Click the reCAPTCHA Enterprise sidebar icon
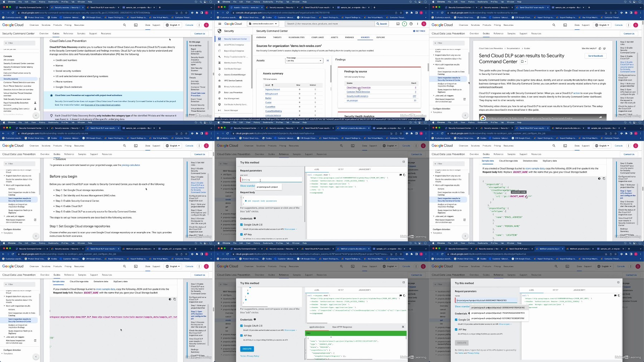Viewport: 644px width, 362px height. 219,45
